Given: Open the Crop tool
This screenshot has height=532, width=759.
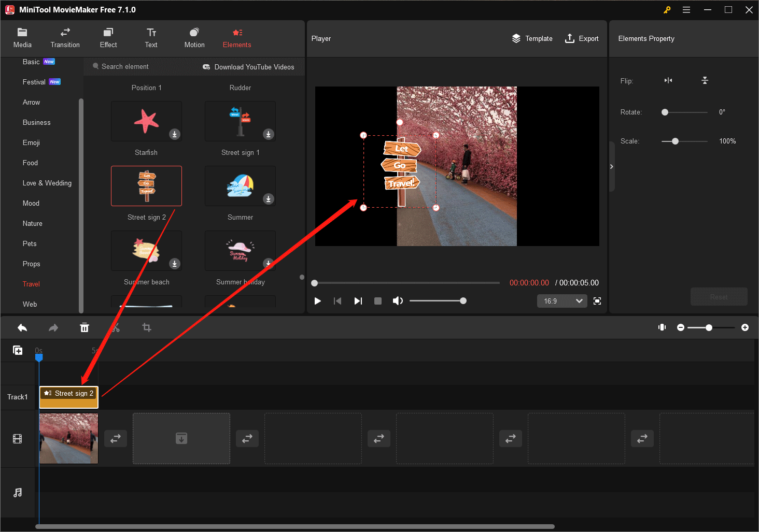Looking at the screenshot, I should point(147,327).
